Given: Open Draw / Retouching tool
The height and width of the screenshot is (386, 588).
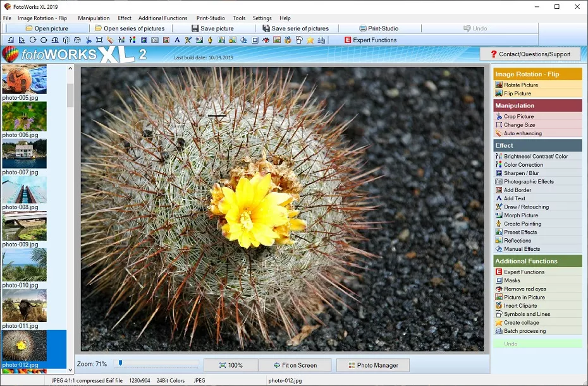Looking at the screenshot, I should click(526, 207).
